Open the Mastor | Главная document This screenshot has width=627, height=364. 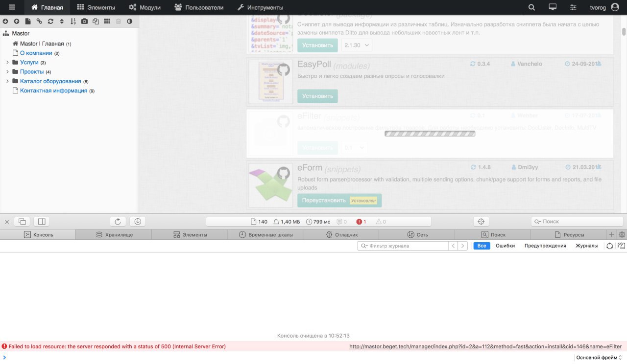(42, 44)
